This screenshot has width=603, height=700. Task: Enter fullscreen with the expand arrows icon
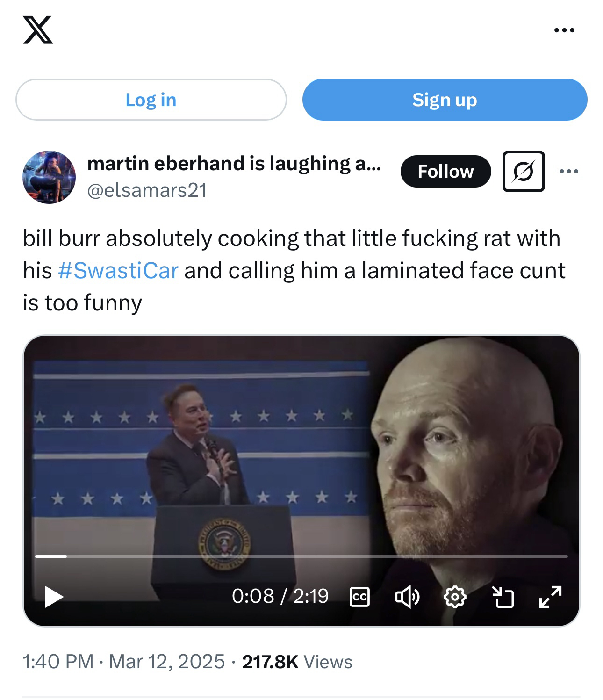coord(550,597)
